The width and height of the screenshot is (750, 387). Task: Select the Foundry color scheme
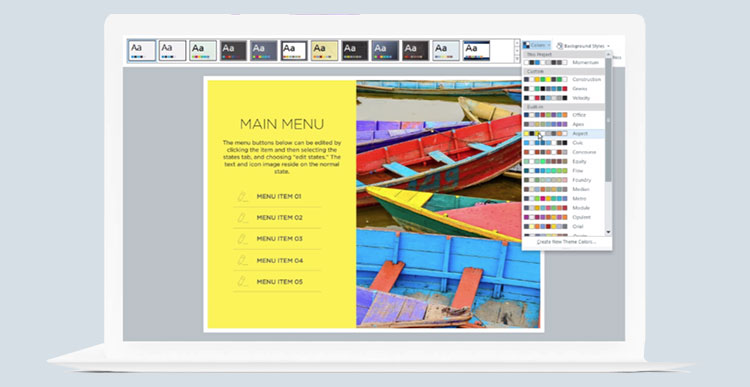563,180
